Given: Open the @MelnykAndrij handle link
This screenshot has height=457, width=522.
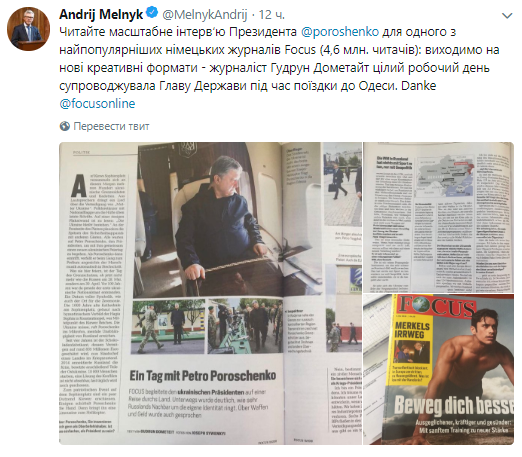Looking at the screenshot, I should point(205,14).
